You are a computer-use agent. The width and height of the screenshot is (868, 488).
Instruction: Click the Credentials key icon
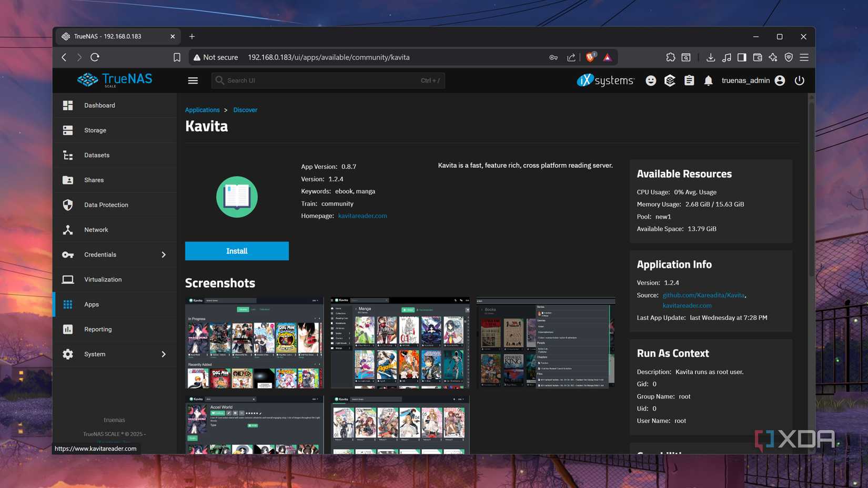(68, 255)
